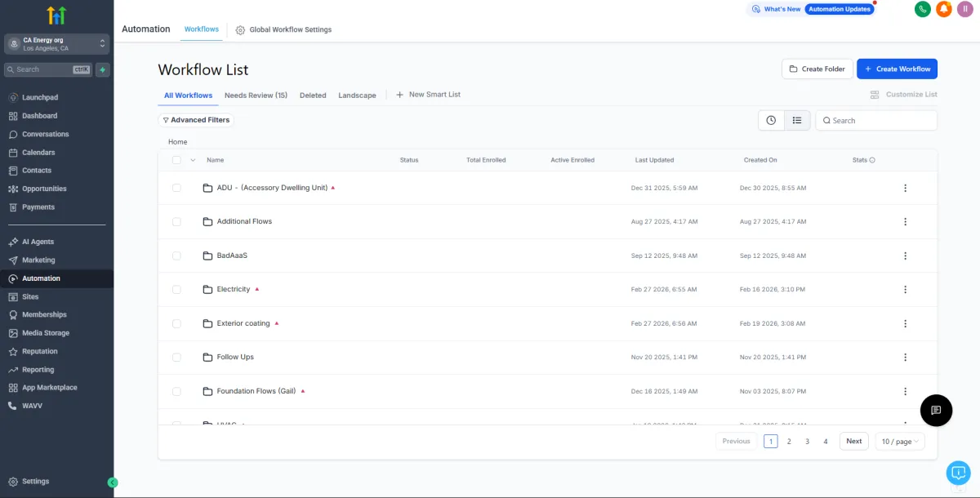Select all workflows header checkbox
The height and width of the screenshot is (498, 980).
176,160
